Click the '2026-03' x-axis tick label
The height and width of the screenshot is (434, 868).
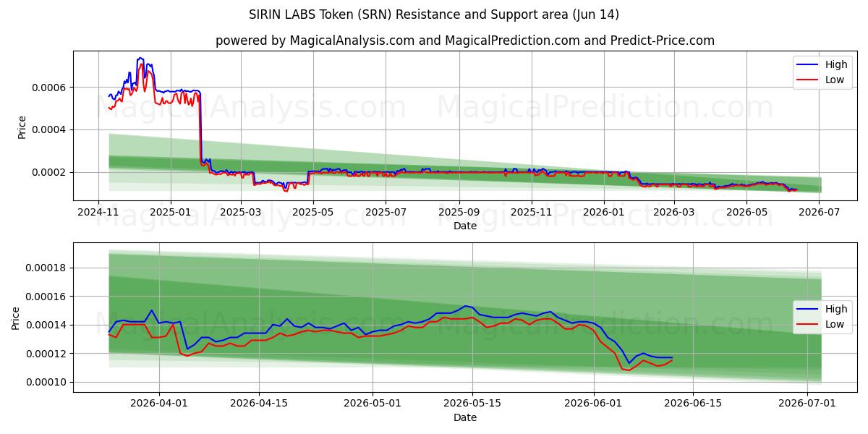coord(673,212)
